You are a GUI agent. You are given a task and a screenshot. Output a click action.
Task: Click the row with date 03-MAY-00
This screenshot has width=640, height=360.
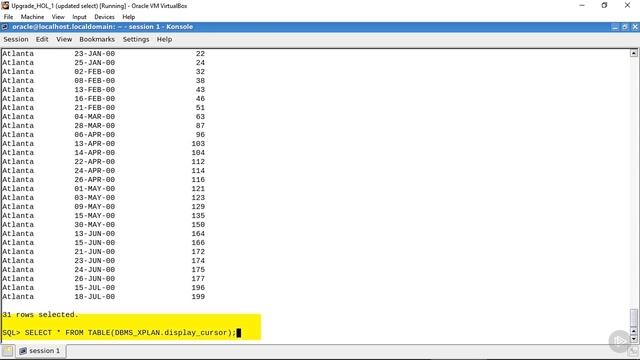pos(103,198)
